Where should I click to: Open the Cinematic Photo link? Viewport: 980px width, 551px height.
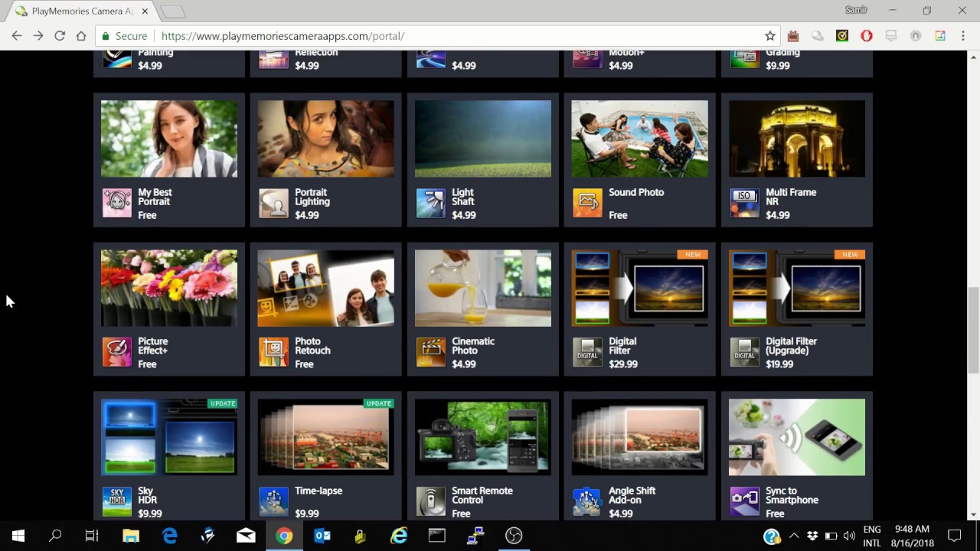point(473,346)
